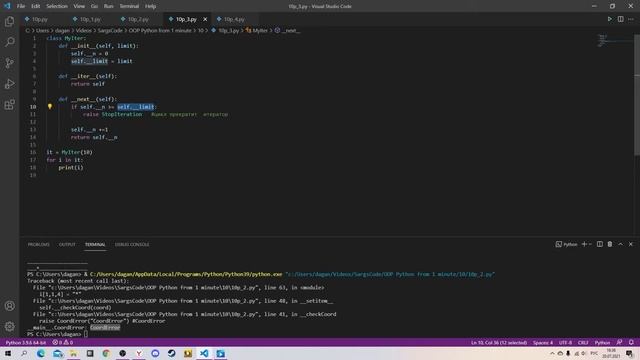Click the feedback icon in the status bar
This screenshot has width=640, height=360.
click(620, 342)
